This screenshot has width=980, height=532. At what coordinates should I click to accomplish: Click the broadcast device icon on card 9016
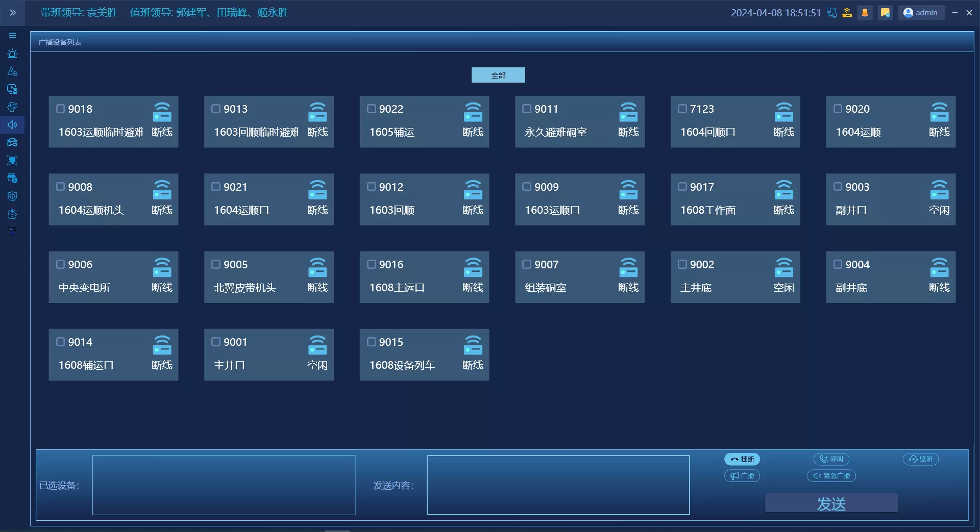[473, 267]
